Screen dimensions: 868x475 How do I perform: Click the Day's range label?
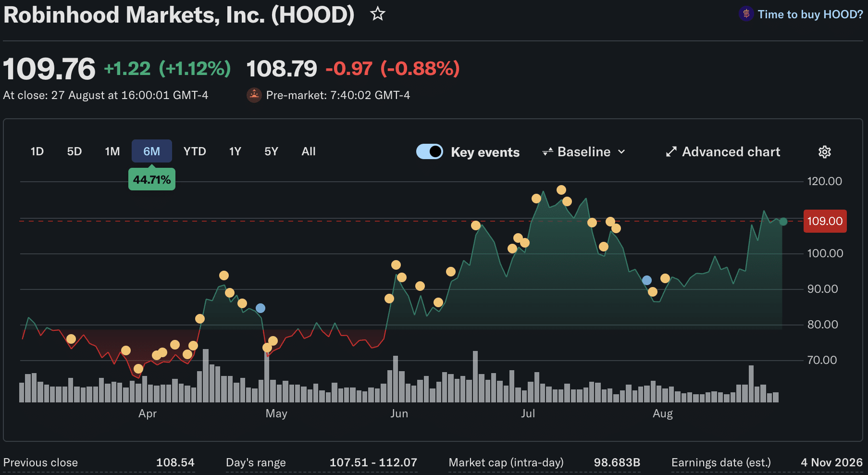click(256, 462)
